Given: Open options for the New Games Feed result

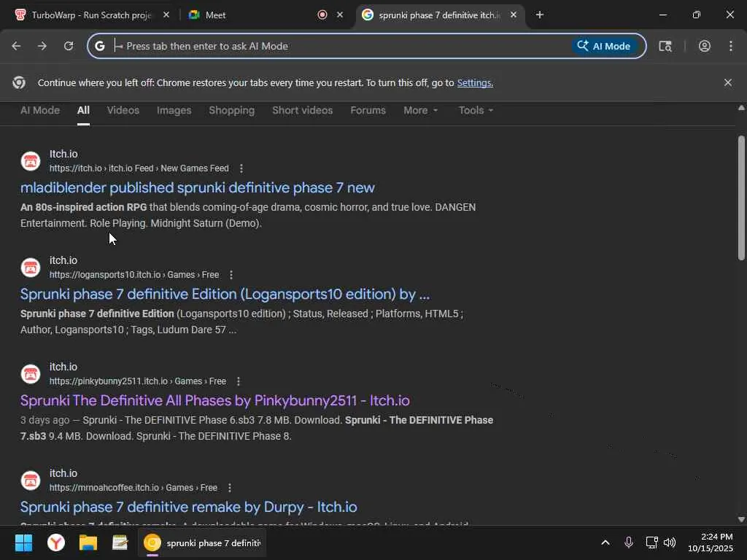Looking at the screenshot, I should [x=241, y=168].
